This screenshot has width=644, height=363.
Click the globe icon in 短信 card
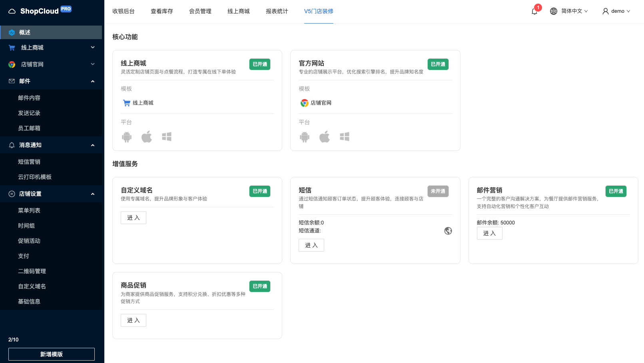pyautogui.click(x=448, y=231)
